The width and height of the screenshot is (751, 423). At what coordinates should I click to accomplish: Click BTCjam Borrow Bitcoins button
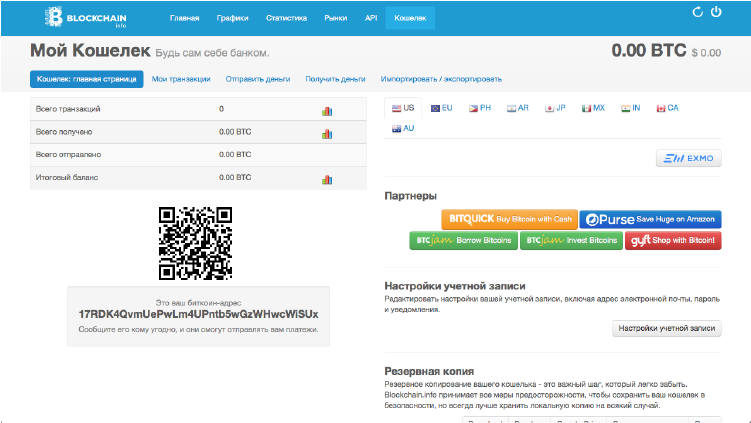click(x=464, y=240)
